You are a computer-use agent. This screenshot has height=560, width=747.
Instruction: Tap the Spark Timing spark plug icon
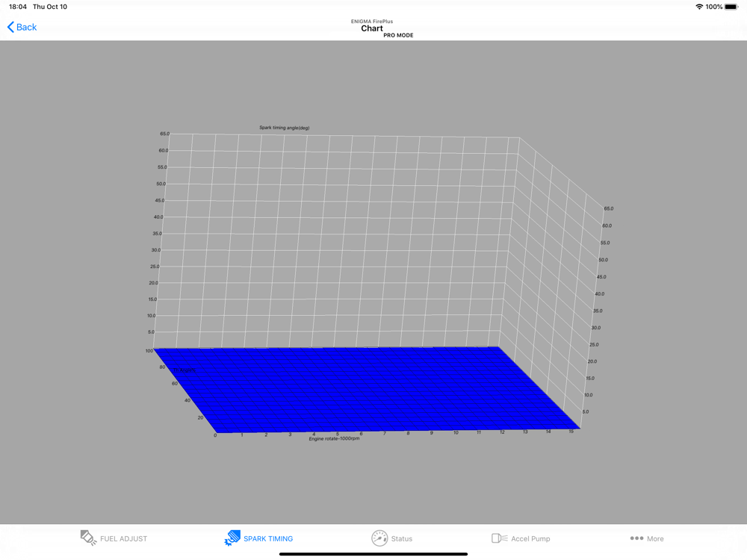pos(232,538)
